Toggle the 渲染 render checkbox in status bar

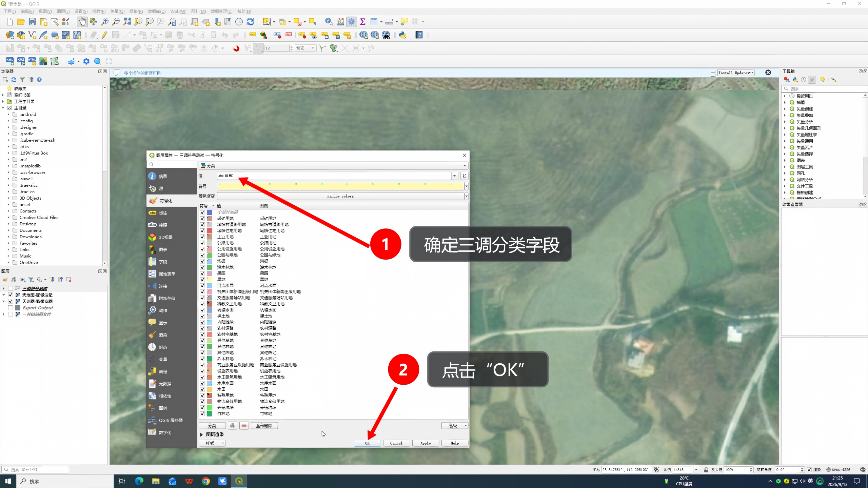tap(809, 470)
